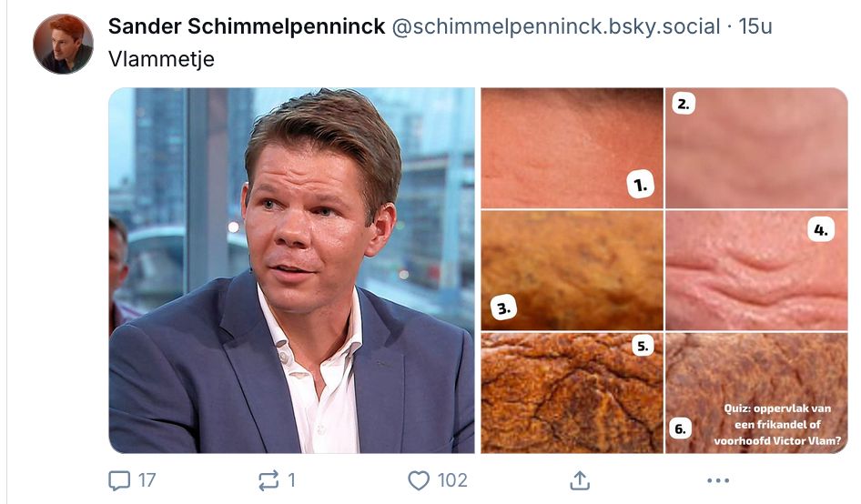Screen dimensions: 861x504
Task: Click the brown texture tile numbered 3
Action: point(571,270)
